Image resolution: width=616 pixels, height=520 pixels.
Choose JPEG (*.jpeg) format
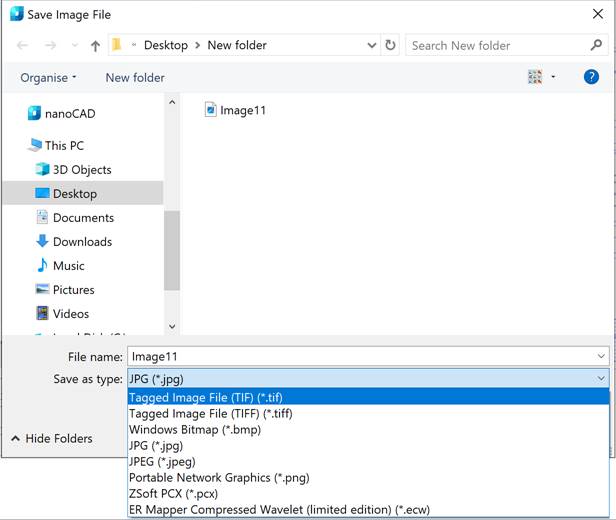(x=368, y=461)
